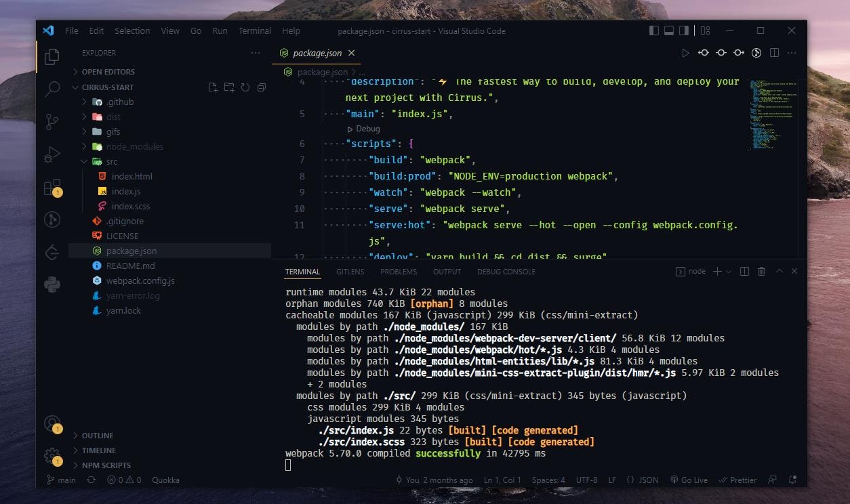Click New File icon in CIRRUS-START header
This screenshot has height=504, width=850.
tap(213, 87)
